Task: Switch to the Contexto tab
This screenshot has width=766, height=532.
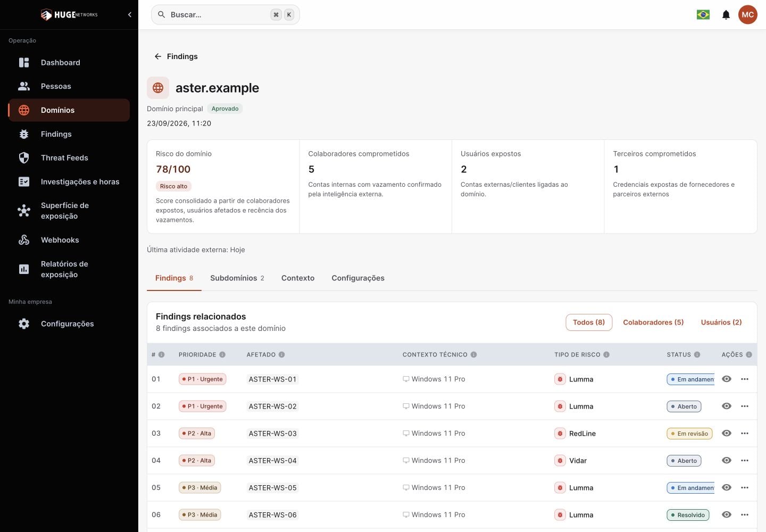Action: coord(298,278)
